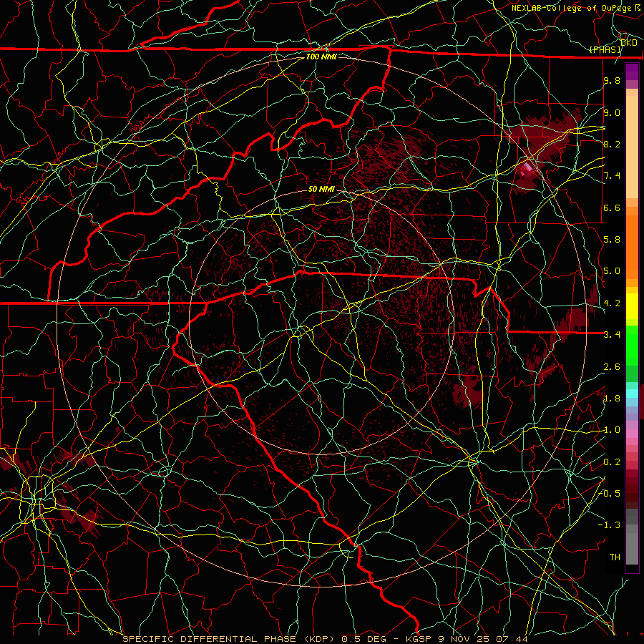Click the 5.8 legend value
Image resolution: width=644 pixels, height=644 pixels.
pyautogui.click(x=612, y=240)
